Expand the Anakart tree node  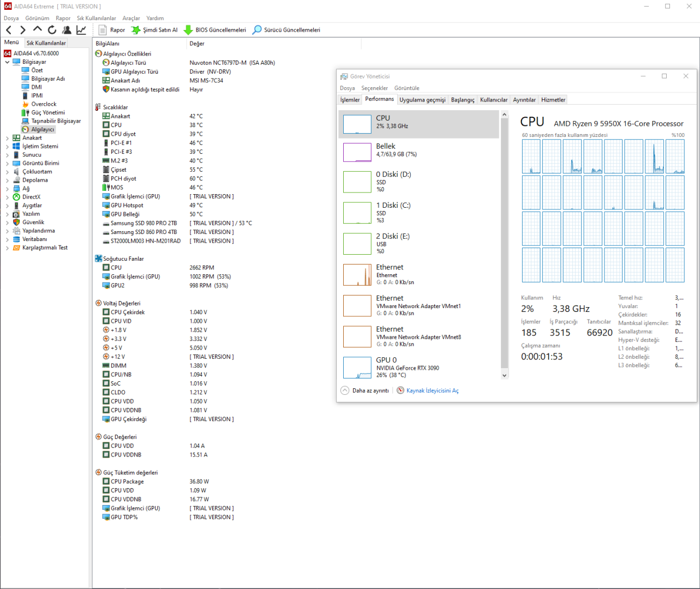tap(7, 138)
